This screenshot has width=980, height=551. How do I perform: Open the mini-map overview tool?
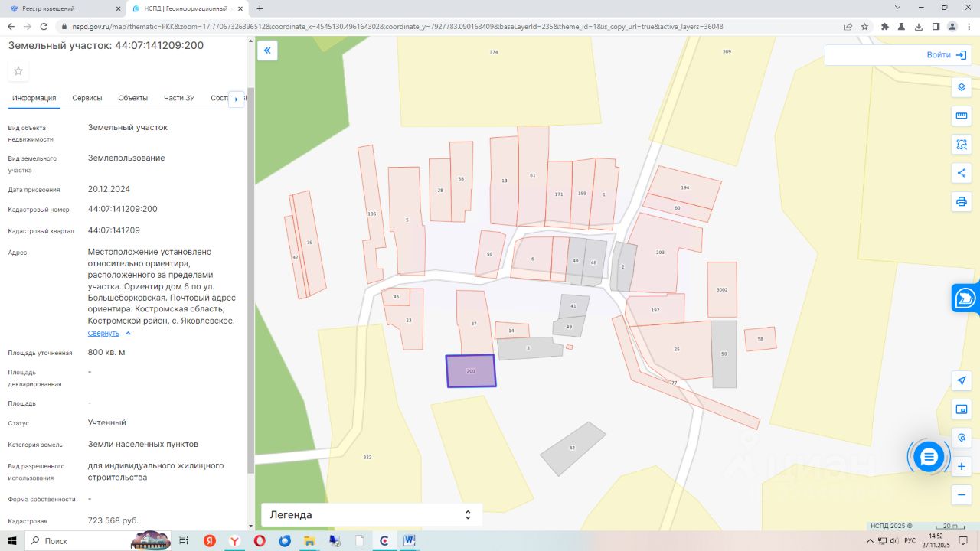click(x=962, y=409)
